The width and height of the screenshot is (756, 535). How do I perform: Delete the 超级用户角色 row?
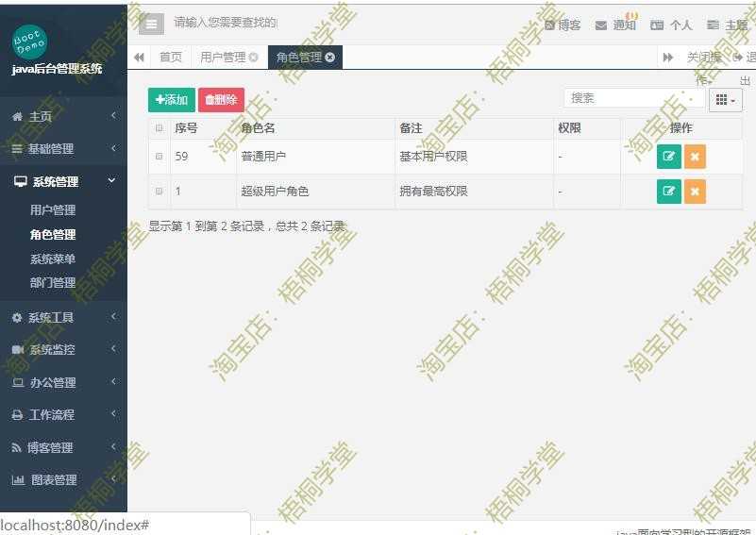point(695,192)
